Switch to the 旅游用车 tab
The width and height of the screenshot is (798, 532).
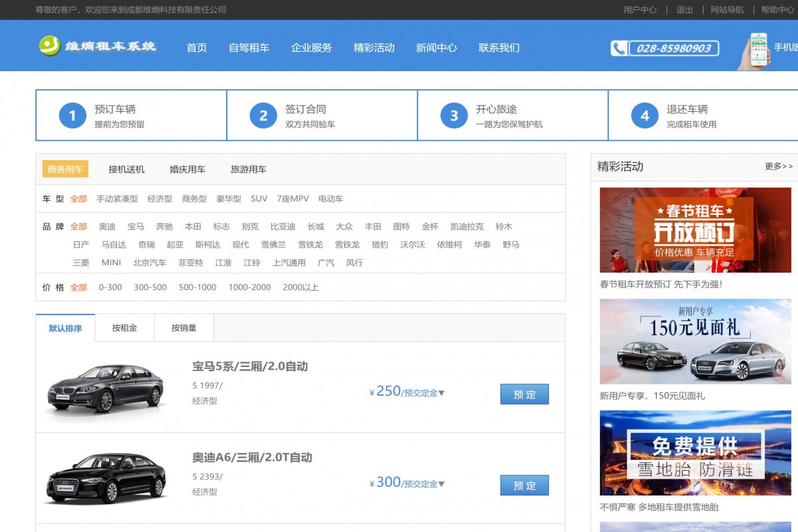[249, 169]
